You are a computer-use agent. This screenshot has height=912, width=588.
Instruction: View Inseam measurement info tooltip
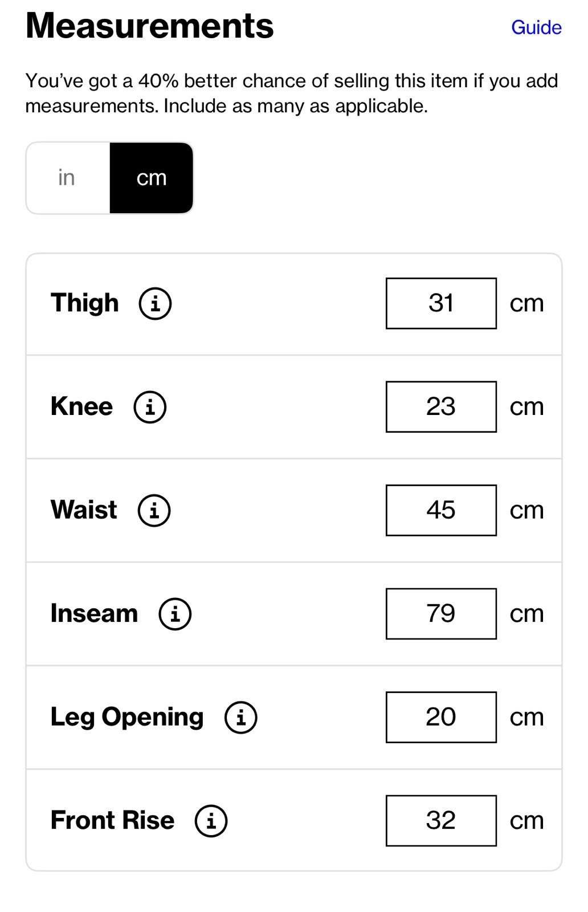[x=175, y=614]
